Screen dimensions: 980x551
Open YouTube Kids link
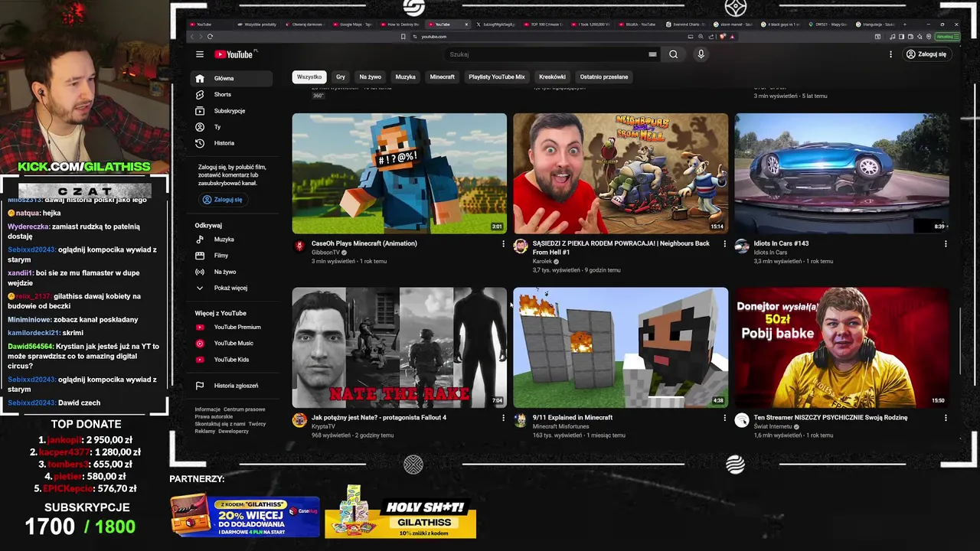click(x=231, y=360)
